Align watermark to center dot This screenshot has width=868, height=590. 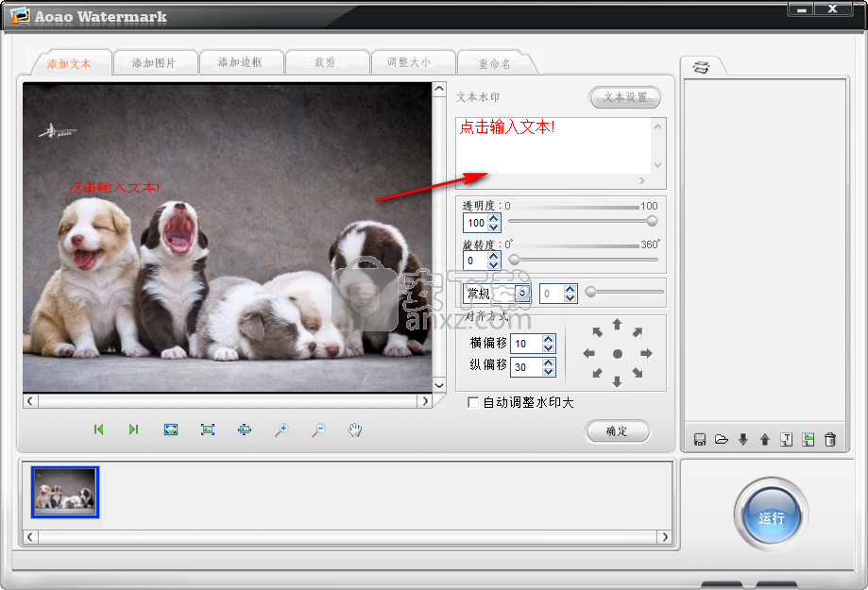point(617,354)
